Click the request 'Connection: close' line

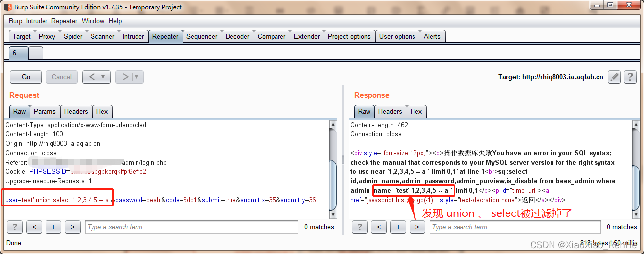point(31,153)
